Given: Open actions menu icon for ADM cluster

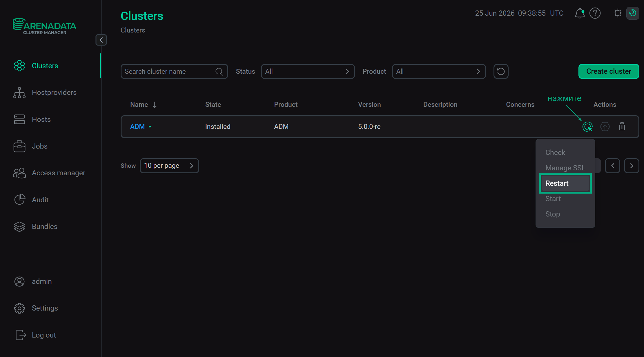Looking at the screenshot, I should click(587, 127).
